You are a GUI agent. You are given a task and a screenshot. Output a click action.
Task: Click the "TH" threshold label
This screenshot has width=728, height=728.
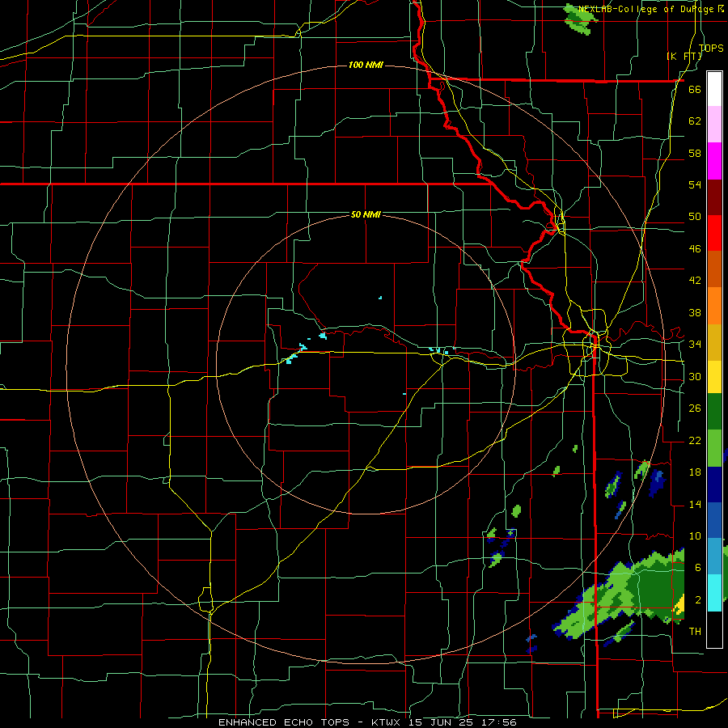click(695, 632)
